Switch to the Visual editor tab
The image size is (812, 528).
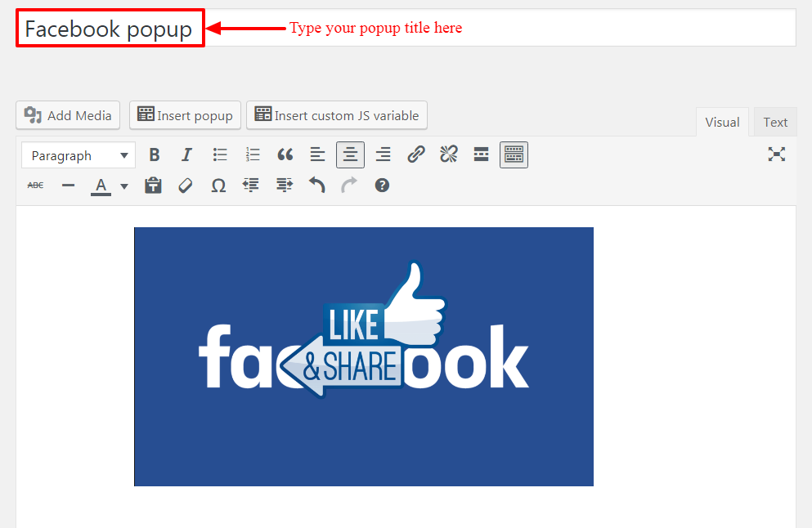click(722, 122)
